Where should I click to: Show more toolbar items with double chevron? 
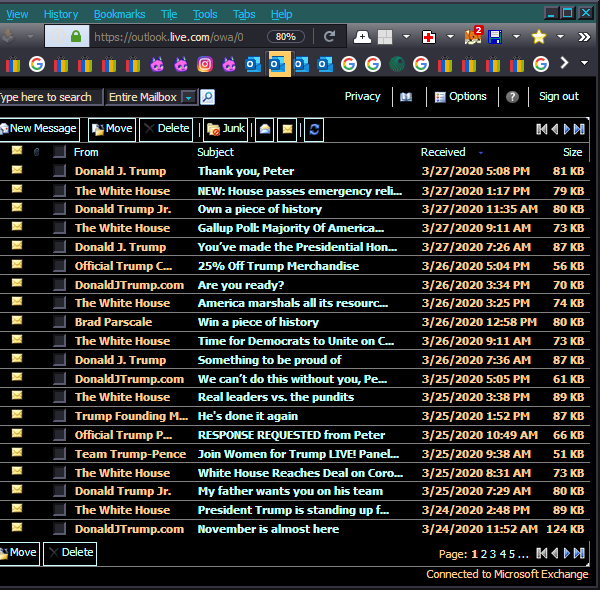pyautogui.click(x=584, y=37)
